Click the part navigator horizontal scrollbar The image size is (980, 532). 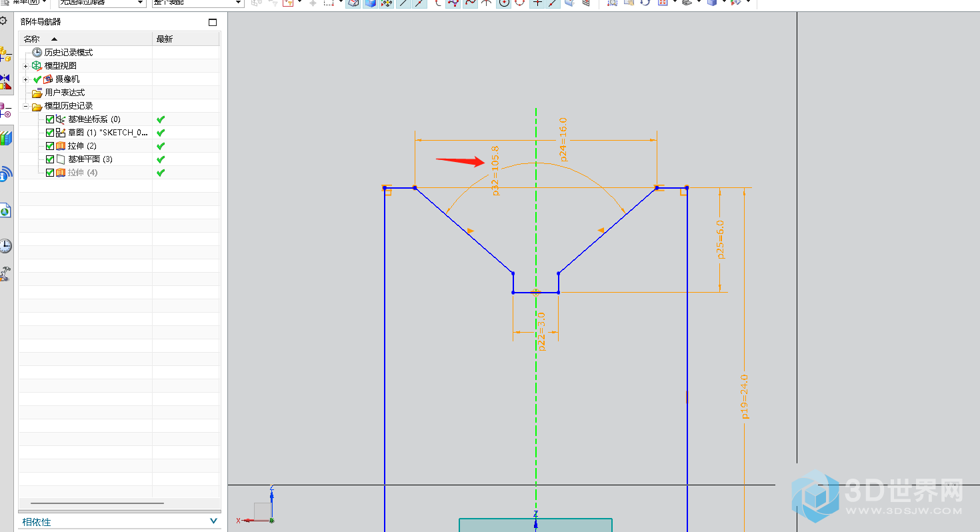97,503
